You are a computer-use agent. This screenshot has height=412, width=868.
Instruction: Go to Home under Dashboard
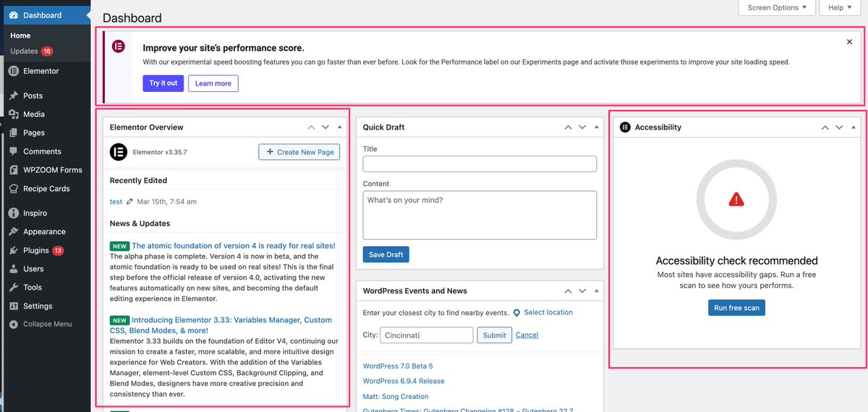tap(20, 35)
